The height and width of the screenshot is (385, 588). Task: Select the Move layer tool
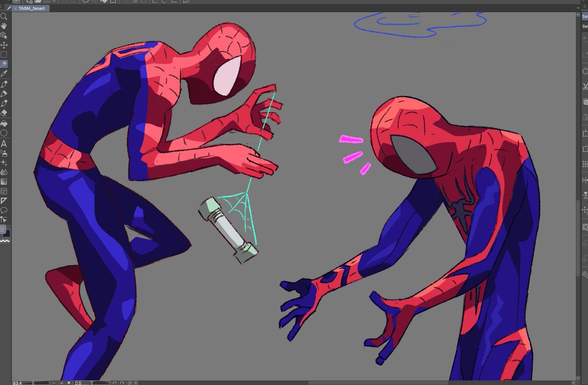coord(4,45)
